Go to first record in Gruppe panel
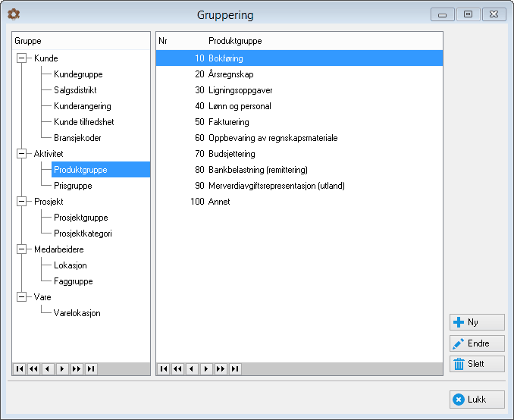The height and width of the screenshot is (420, 514). pos(20,369)
